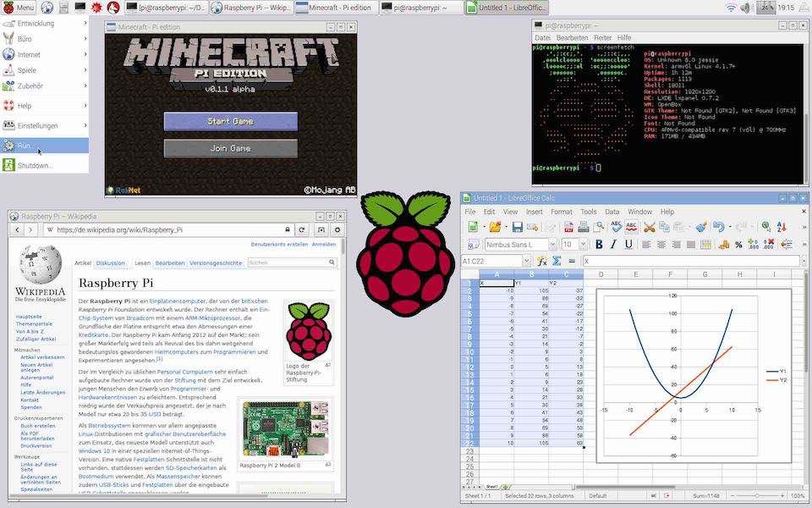Print the spreadsheet using the toolbar icon
The height and width of the screenshot is (508, 812).
584,227
